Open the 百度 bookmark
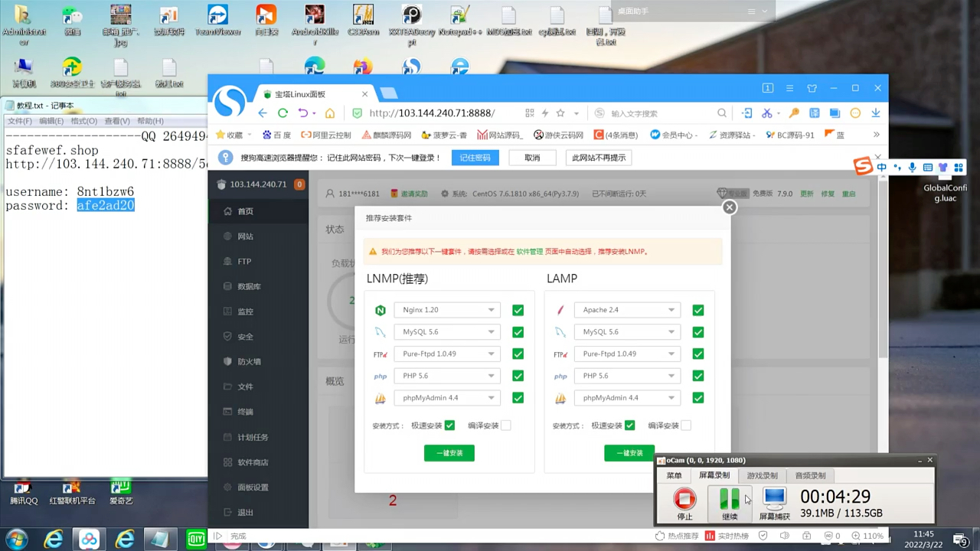This screenshot has height=551, width=980. click(x=276, y=135)
